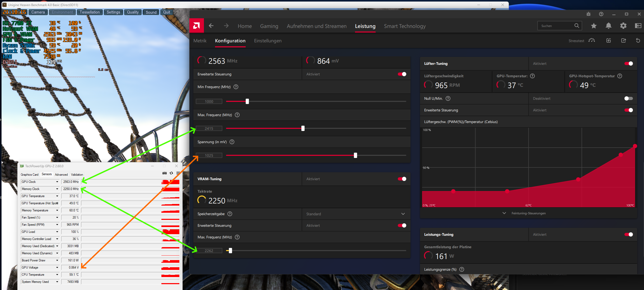Turn off the VRAM-Tuning toggle
644x290 pixels.
(x=402, y=179)
